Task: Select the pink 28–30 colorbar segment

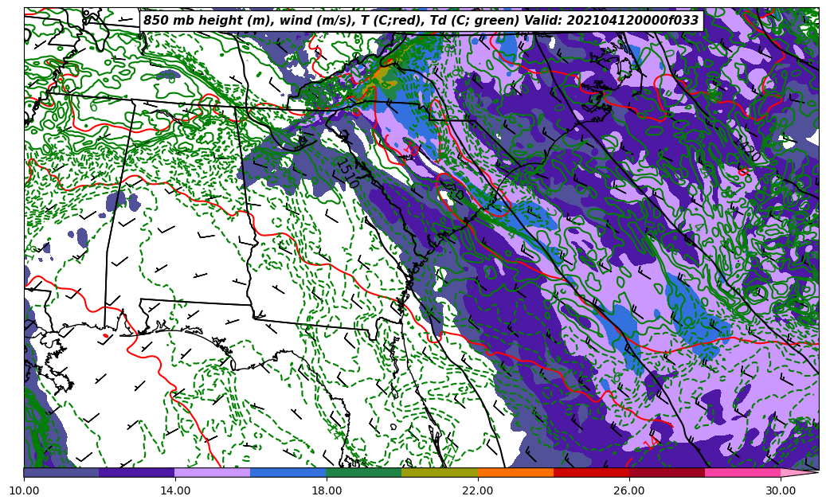Action: coord(742,472)
